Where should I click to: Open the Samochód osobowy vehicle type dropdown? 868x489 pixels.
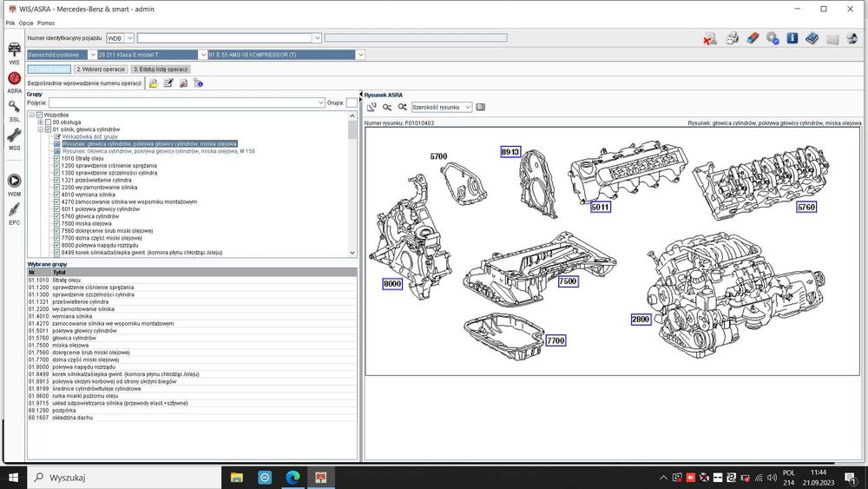(93, 55)
